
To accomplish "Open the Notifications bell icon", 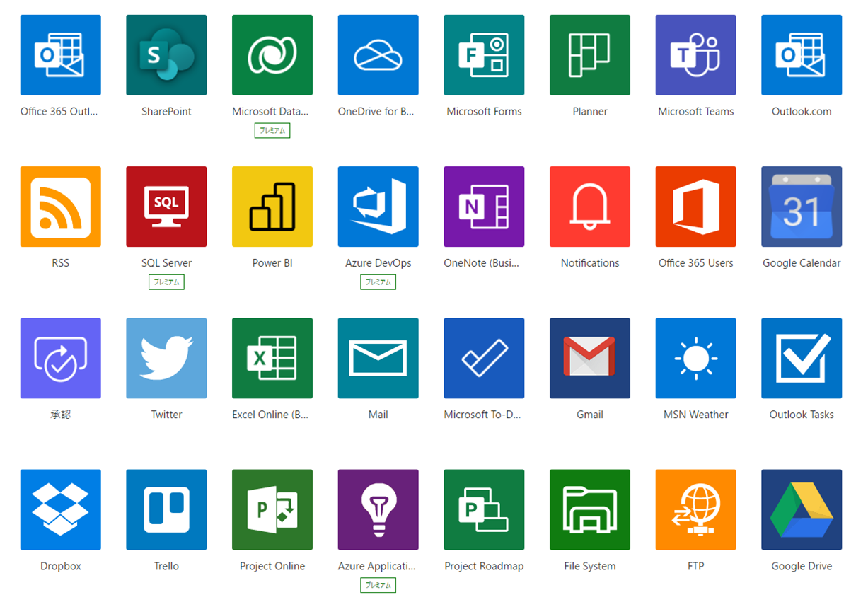I will pyautogui.click(x=590, y=207).
